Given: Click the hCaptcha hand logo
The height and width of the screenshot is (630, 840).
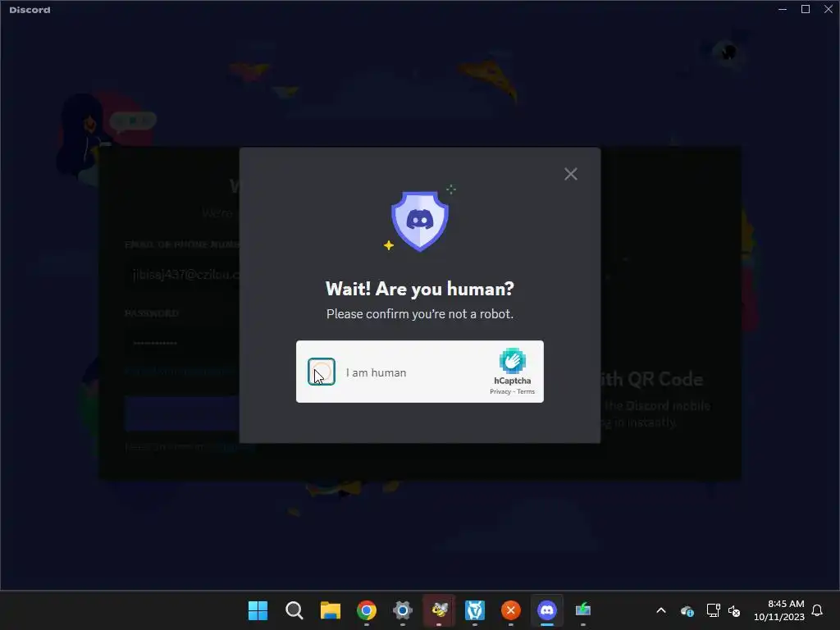Looking at the screenshot, I should [x=512, y=361].
